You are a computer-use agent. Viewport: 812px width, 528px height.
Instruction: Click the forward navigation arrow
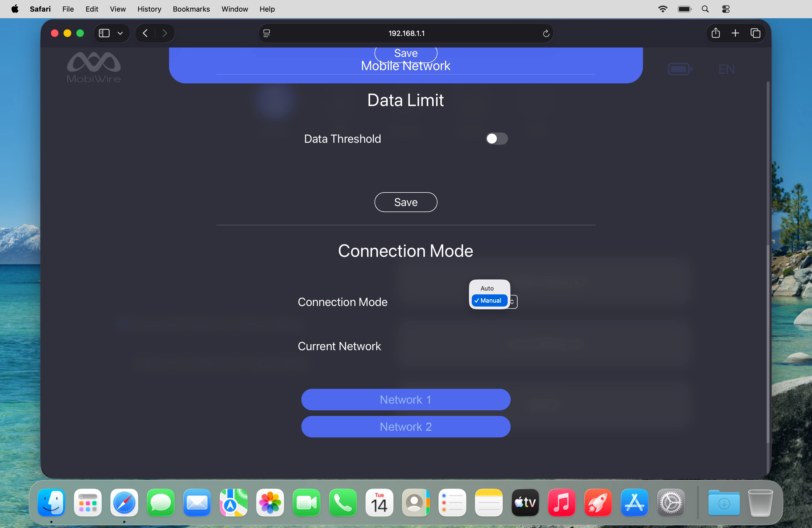[165, 33]
